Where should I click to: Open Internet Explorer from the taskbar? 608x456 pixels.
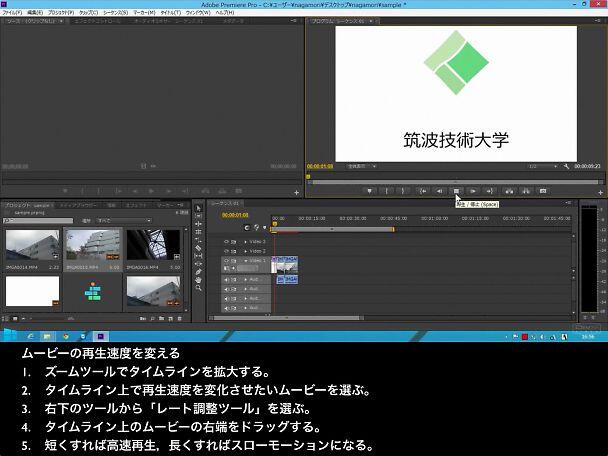pos(30,336)
